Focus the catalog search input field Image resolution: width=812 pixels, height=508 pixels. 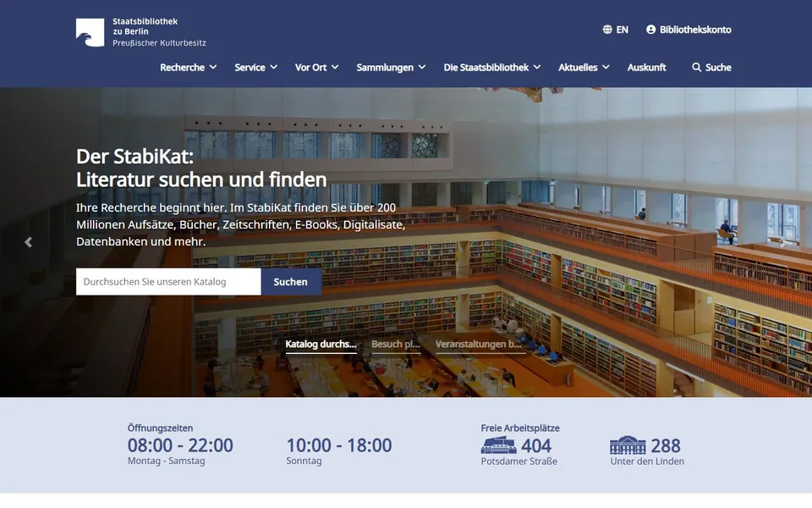click(168, 281)
